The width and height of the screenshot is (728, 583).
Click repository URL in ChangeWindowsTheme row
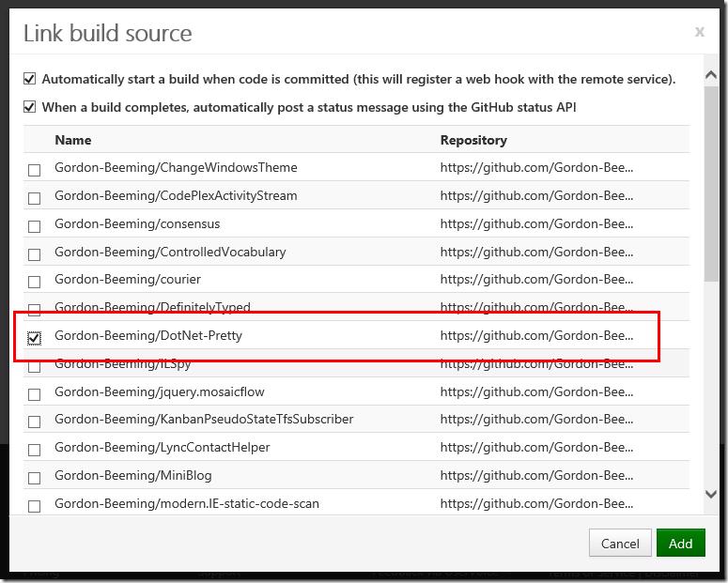click(536, 167)
